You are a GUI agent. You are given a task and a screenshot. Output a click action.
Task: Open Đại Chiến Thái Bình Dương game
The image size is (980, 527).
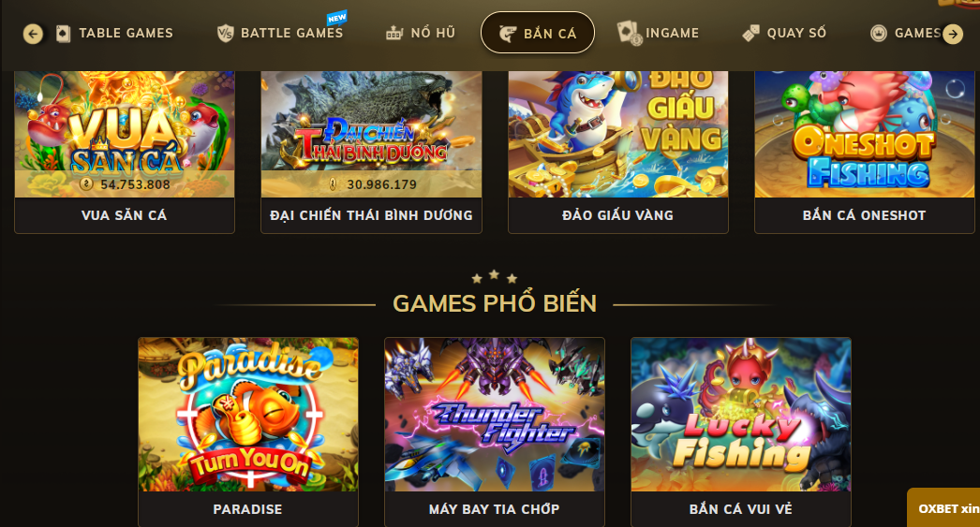[371, 134]
